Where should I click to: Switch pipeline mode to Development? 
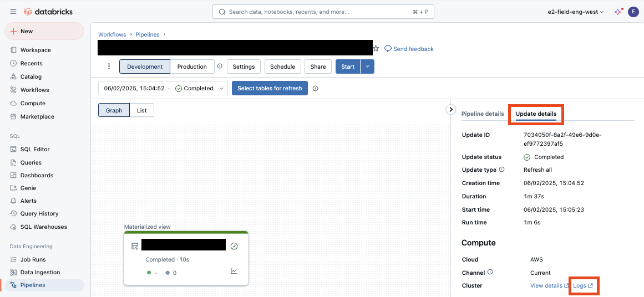(145, 66)
